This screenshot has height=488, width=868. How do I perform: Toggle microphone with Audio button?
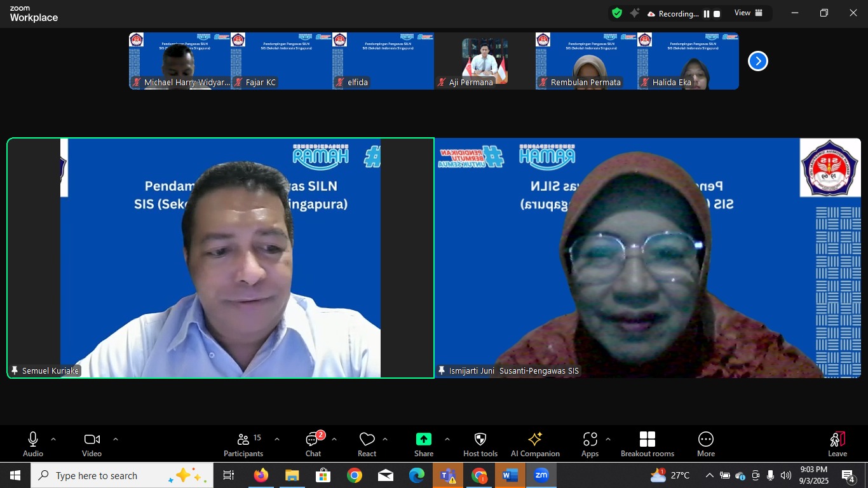click(x=33, y=444)
